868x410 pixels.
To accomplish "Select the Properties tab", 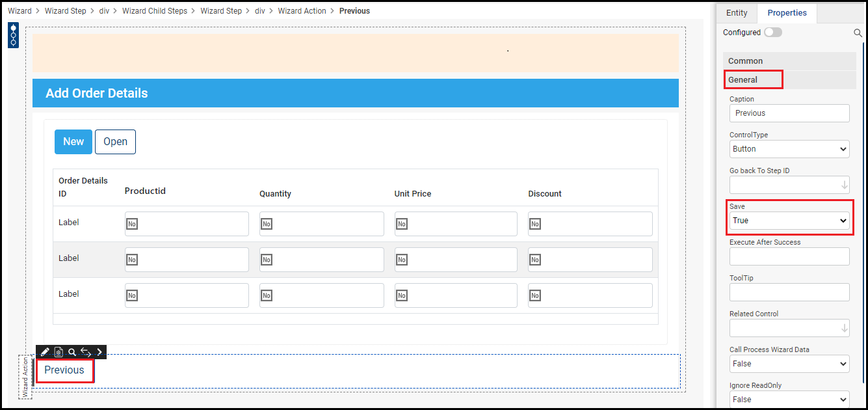I will 787,13.
